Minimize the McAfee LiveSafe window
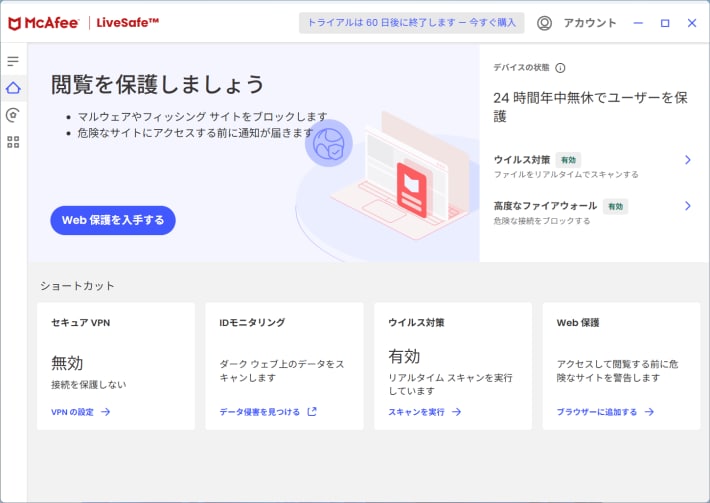Screen dimensions: 710x503 638,23
